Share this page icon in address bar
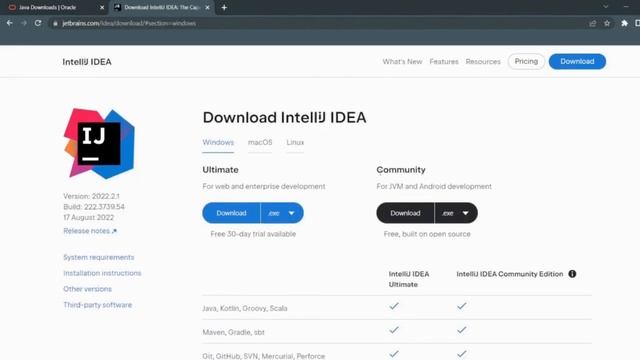 593,23
